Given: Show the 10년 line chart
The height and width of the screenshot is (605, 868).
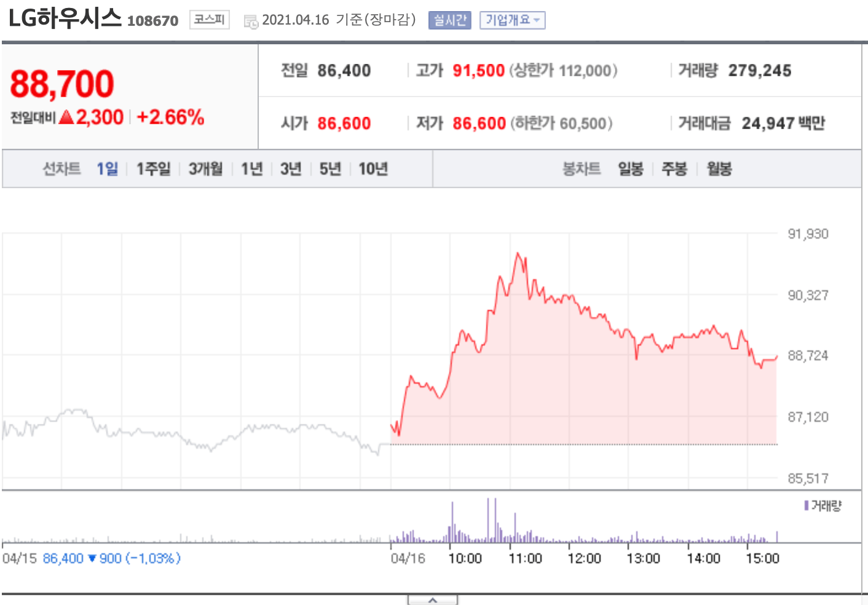Looking at the screenshot, I should (x=373, y=169).
